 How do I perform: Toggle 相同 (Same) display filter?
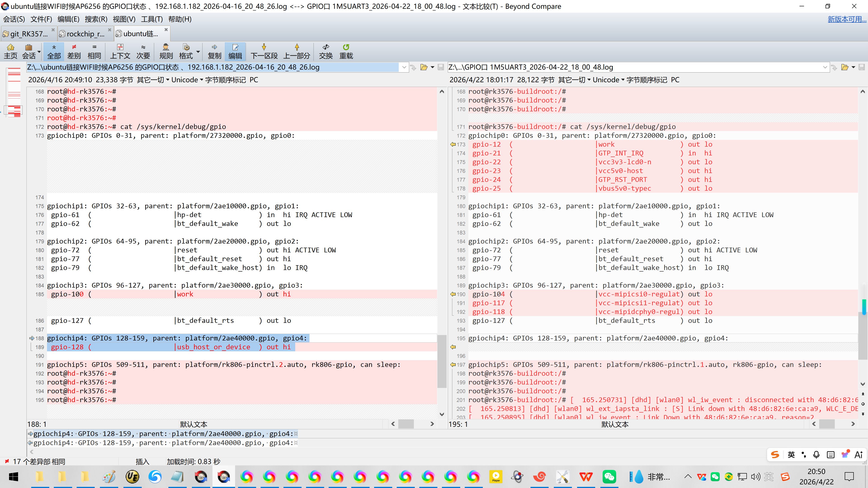[x=94, y=51]
